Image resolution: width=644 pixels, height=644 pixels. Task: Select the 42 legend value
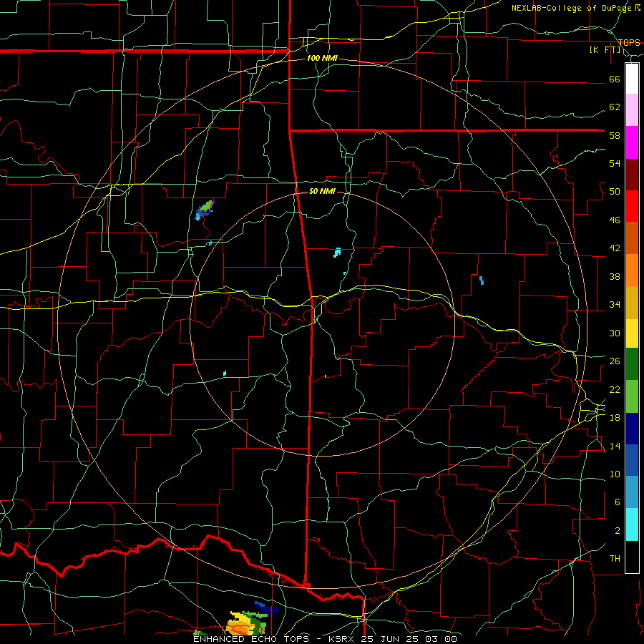tap(615, 248)
